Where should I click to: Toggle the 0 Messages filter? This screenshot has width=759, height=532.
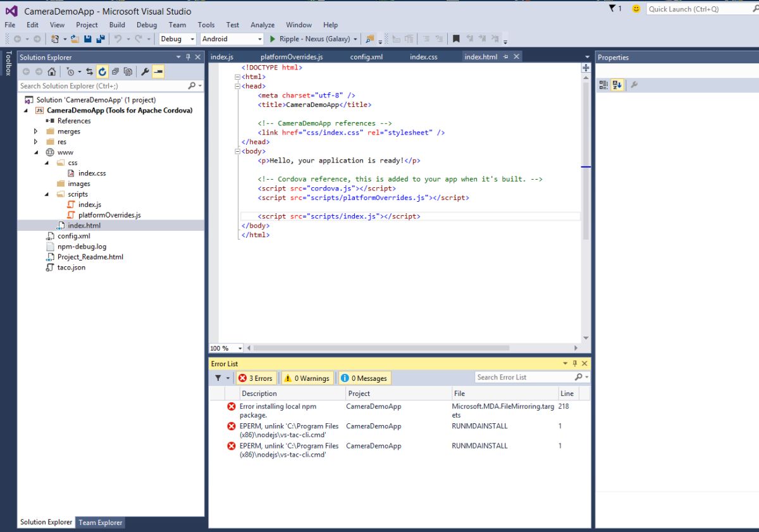click(x=364, y=378)
